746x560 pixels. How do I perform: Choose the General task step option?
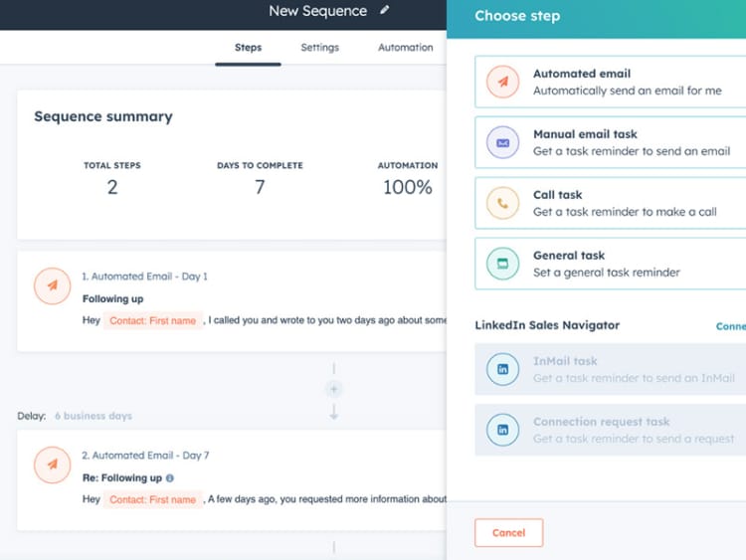[611, 264]
